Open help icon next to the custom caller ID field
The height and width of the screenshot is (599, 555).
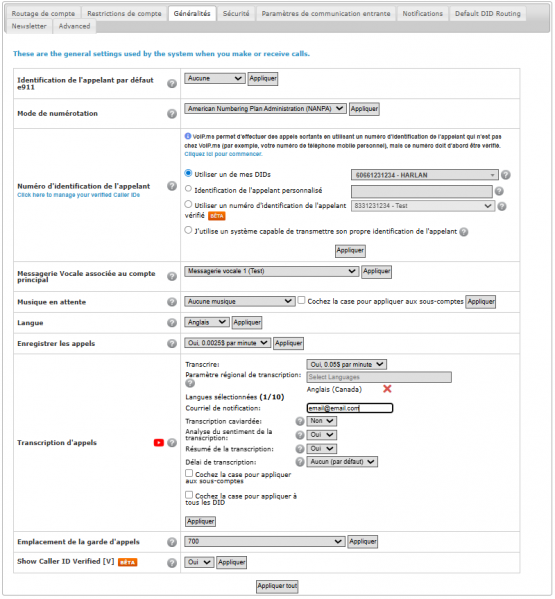[499, 191]
